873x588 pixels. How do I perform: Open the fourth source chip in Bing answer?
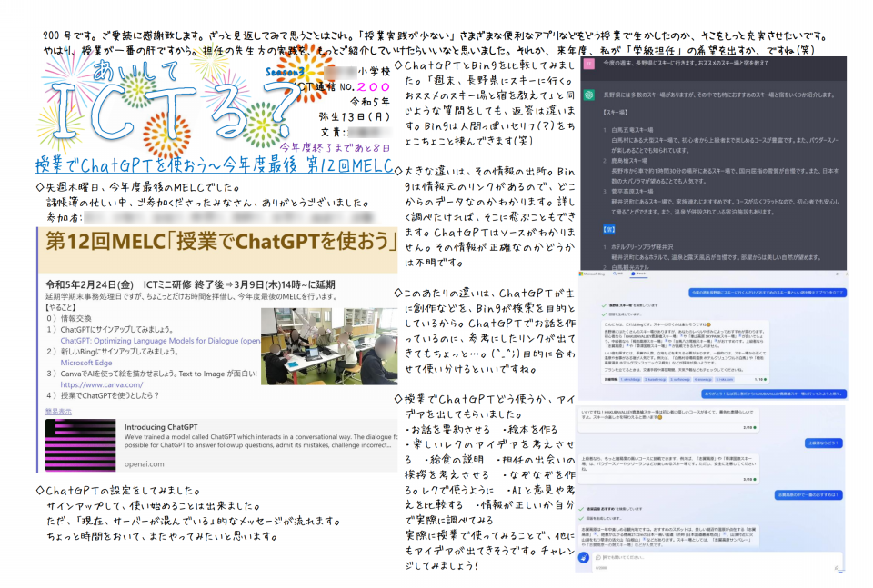tap(703, 379)
